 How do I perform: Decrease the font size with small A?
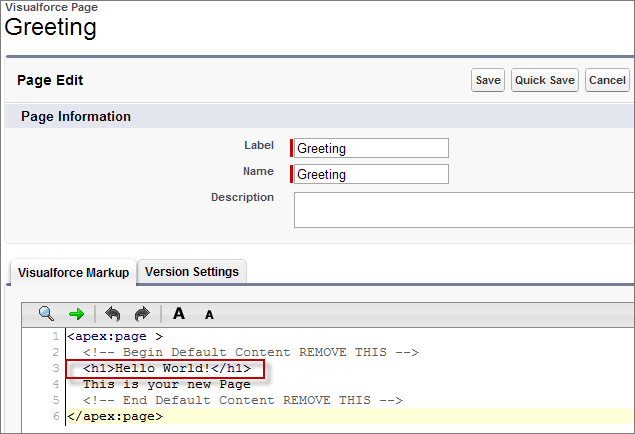tap(209, 315)
